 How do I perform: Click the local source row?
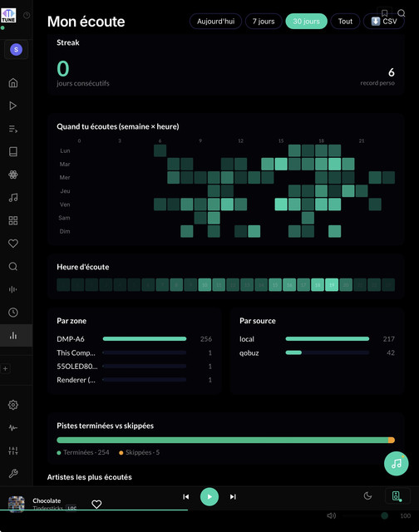(x=317, y=339)
